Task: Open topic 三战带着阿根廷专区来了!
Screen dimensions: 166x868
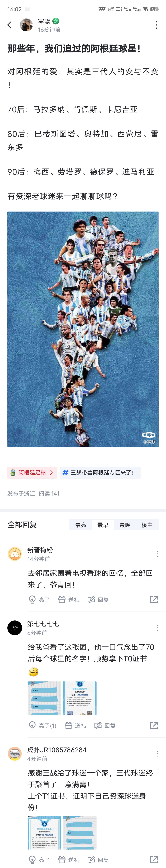Action: tap(101, 472)
